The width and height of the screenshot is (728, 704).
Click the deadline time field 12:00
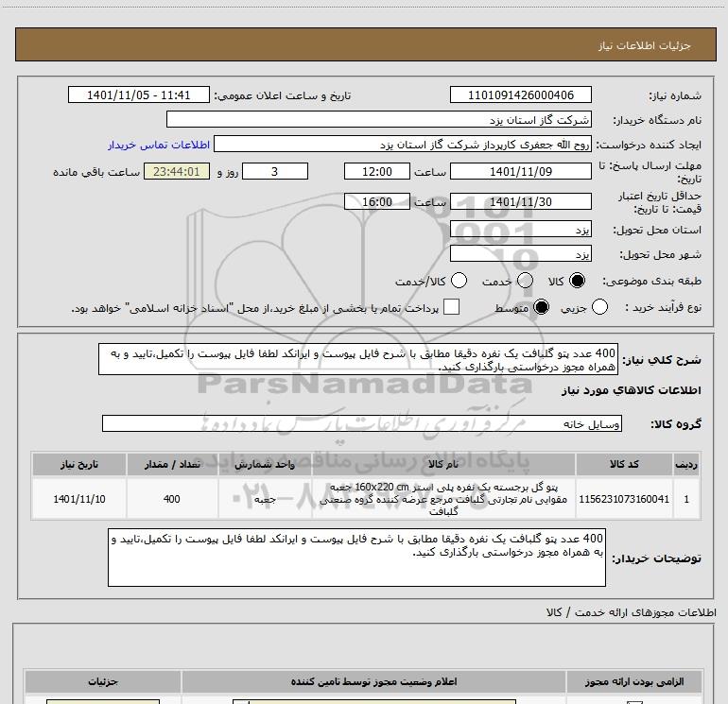point(377,171)
